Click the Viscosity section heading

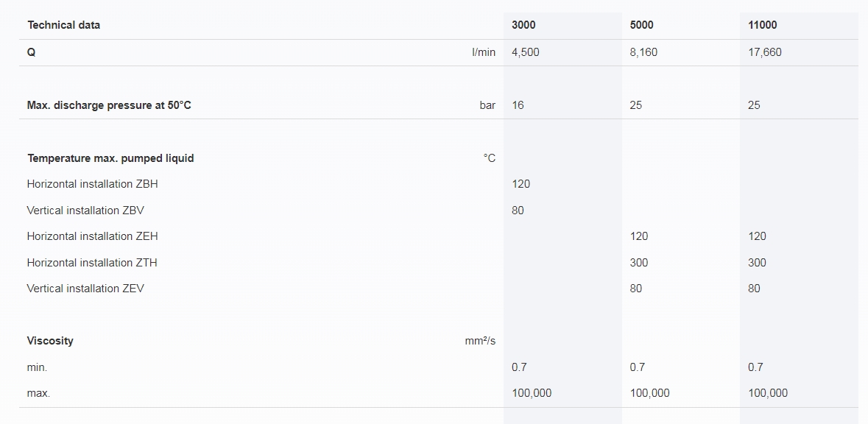click(x=50, y=341)
